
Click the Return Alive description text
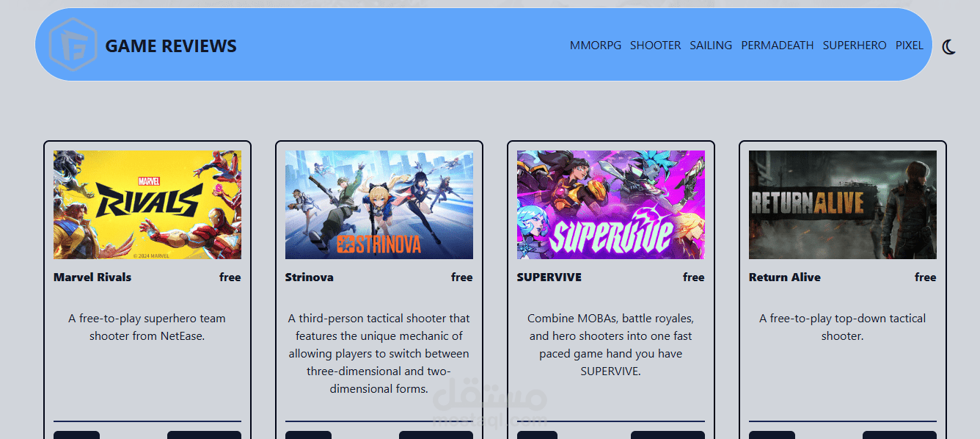(843, 327)
